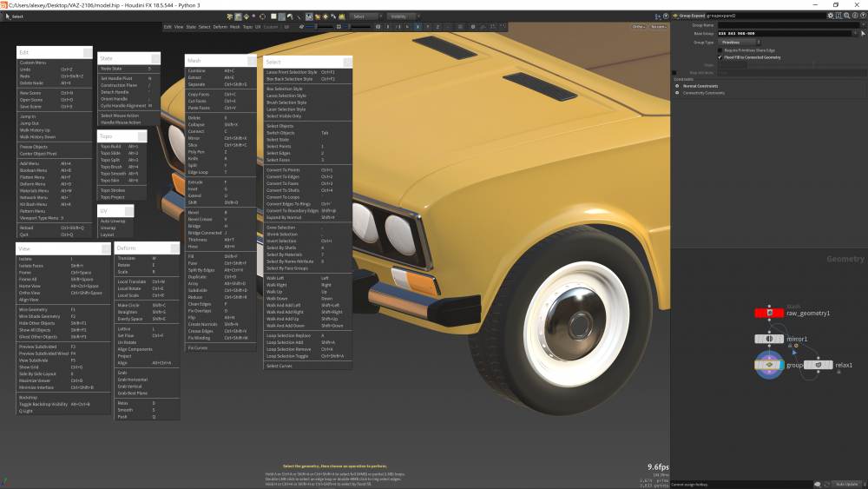Expand the Connectivity Constraints section

tap(677, 93)
